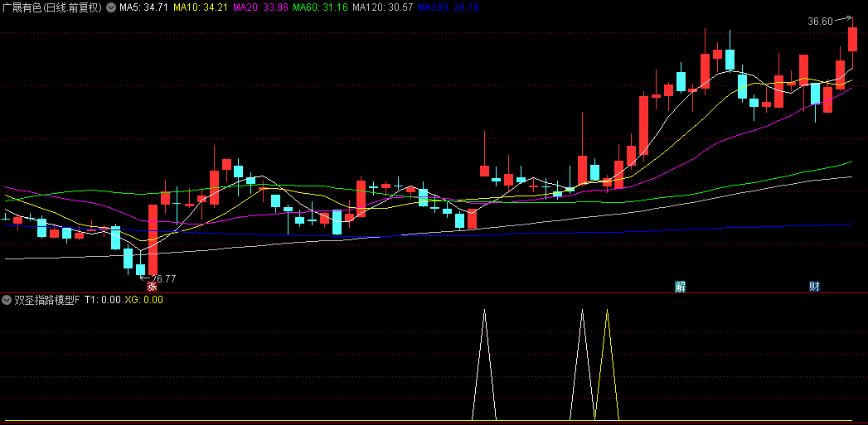This screenshot has height=425, width=868.
Task: Click the 双圣指路模型F indicator name
Action: (x=47, y=300)
